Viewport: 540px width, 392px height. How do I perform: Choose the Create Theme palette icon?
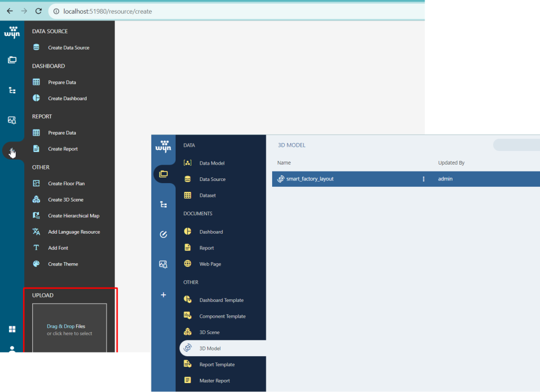coord(36,264)
